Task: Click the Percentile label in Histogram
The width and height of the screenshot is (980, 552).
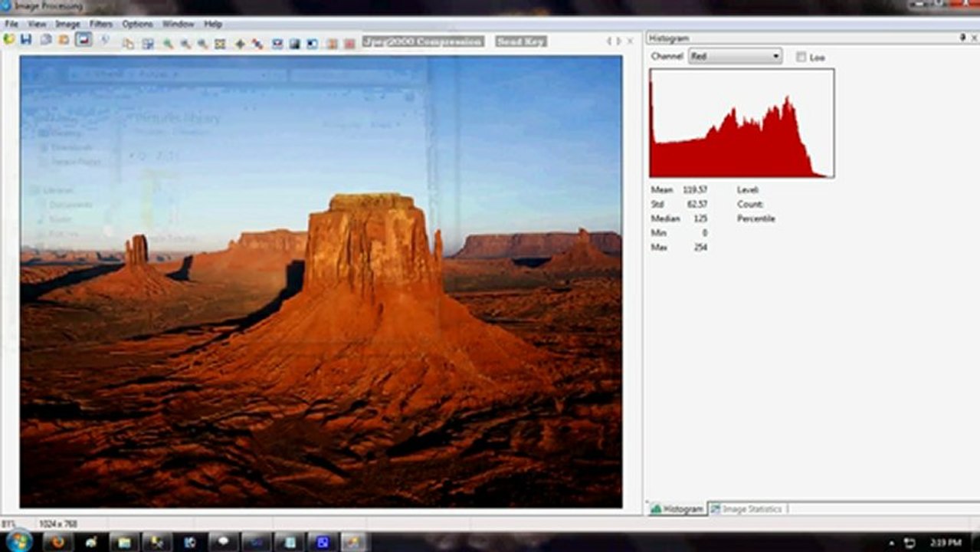Action: 756,219
